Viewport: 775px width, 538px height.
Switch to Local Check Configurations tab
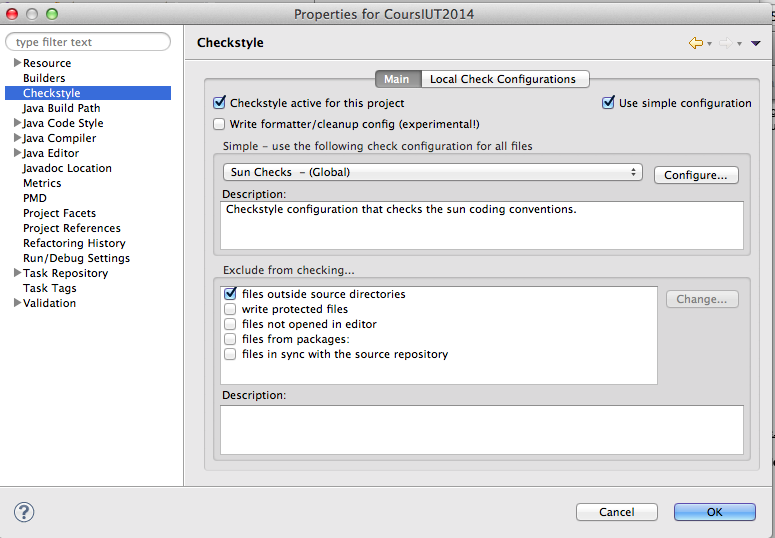503,79
